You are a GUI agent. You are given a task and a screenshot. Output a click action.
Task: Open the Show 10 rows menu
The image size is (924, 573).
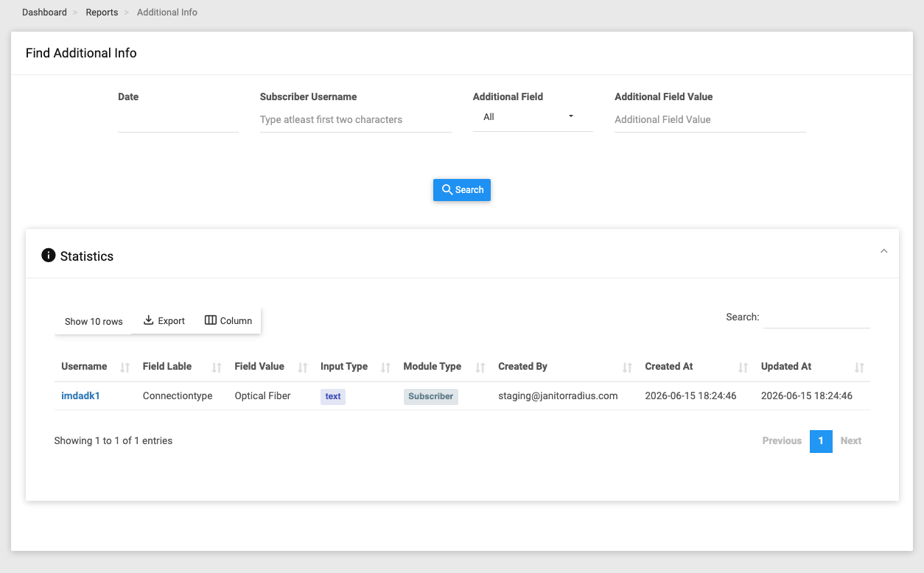94,321
